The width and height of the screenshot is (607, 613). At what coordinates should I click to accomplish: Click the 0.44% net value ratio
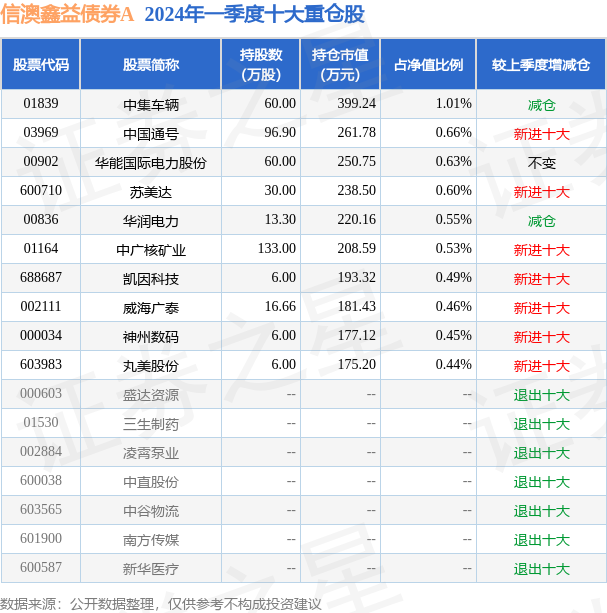pos(453,364)
